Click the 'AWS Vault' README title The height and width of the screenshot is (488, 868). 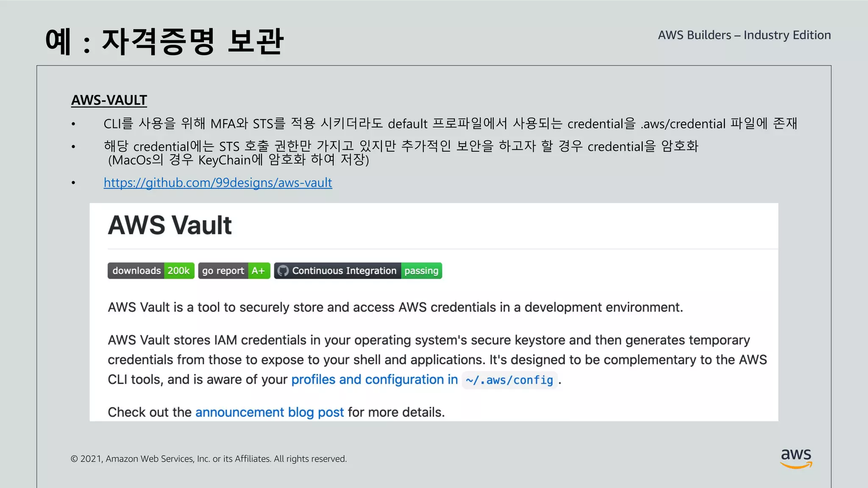pos(170,225)
